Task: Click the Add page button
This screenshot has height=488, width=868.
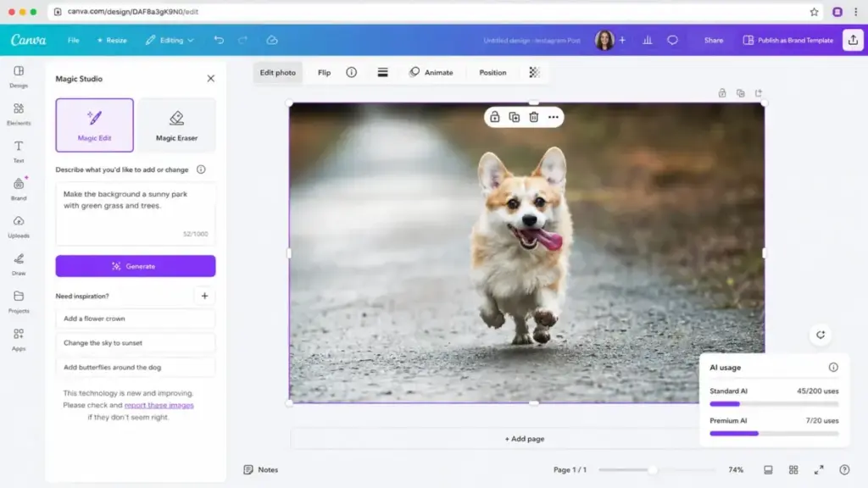Action: [x=524, y=439]
